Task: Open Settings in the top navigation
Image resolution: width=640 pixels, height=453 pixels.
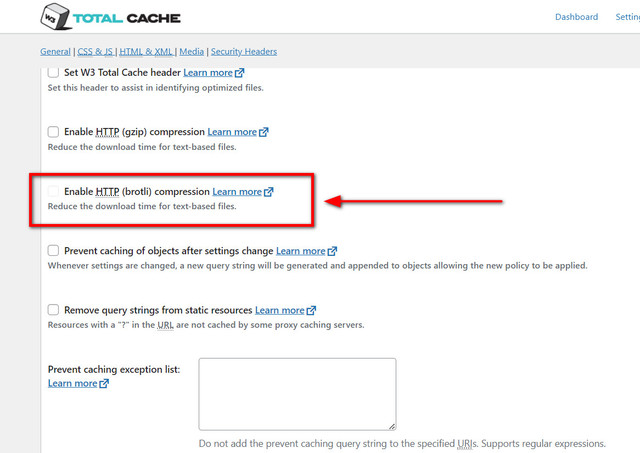Action: tap(628, 17)
